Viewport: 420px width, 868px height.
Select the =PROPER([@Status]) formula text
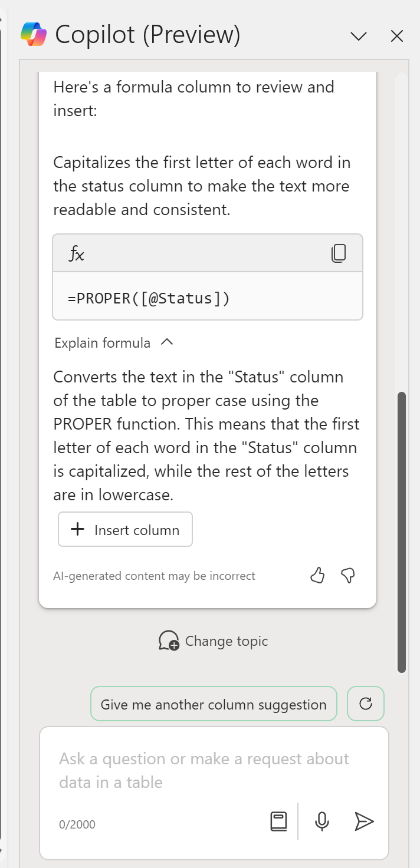tap(149, 298)
